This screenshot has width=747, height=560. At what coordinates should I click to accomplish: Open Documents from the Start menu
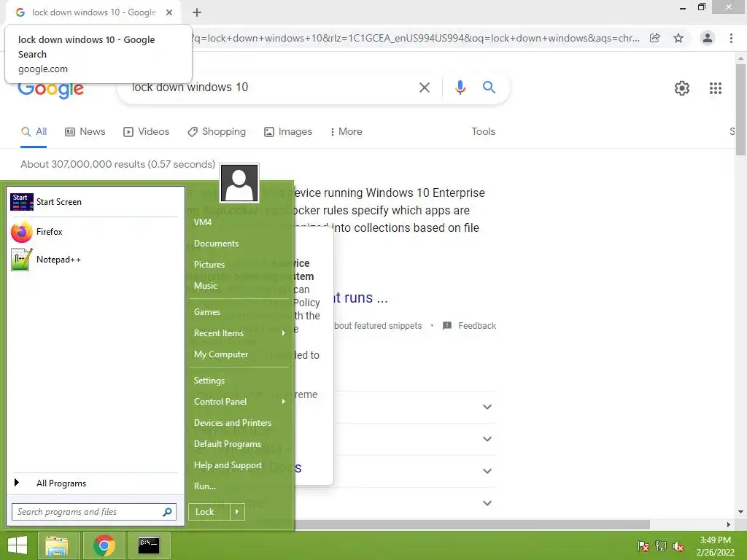click(x=216, y=244)
